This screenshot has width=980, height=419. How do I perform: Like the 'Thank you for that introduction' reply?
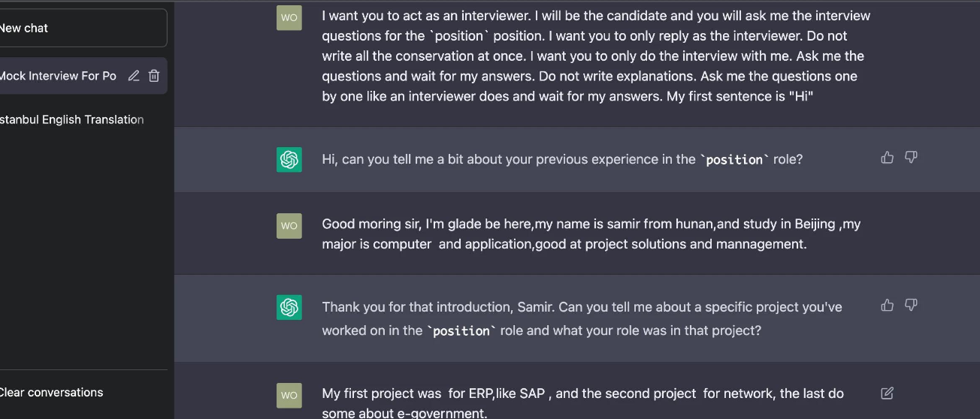[887, 306]
